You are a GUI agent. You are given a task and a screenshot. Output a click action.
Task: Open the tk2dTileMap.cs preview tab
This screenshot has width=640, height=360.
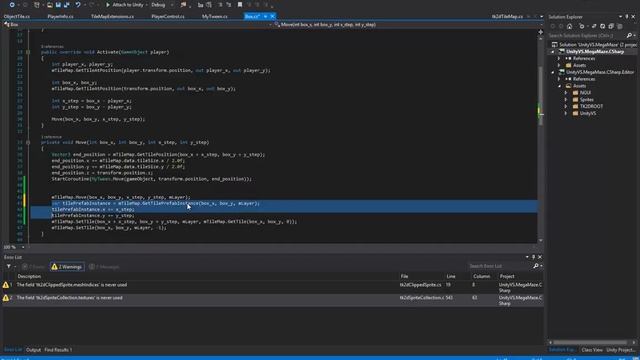507,16
